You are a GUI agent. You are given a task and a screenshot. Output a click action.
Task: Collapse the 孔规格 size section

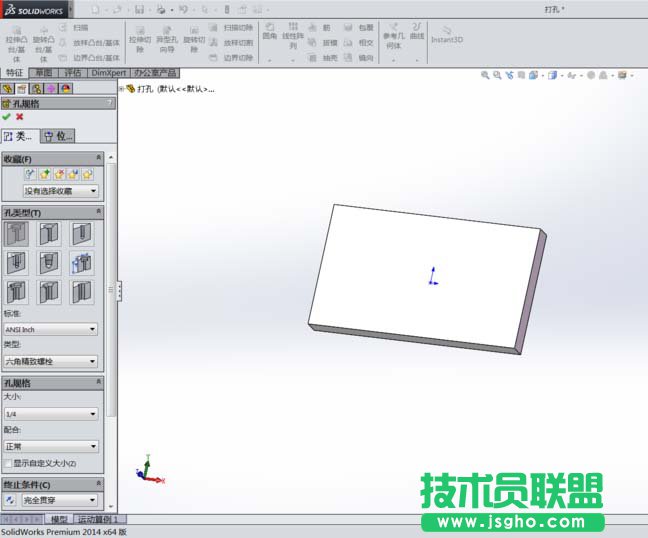click(x=98, y=382)
